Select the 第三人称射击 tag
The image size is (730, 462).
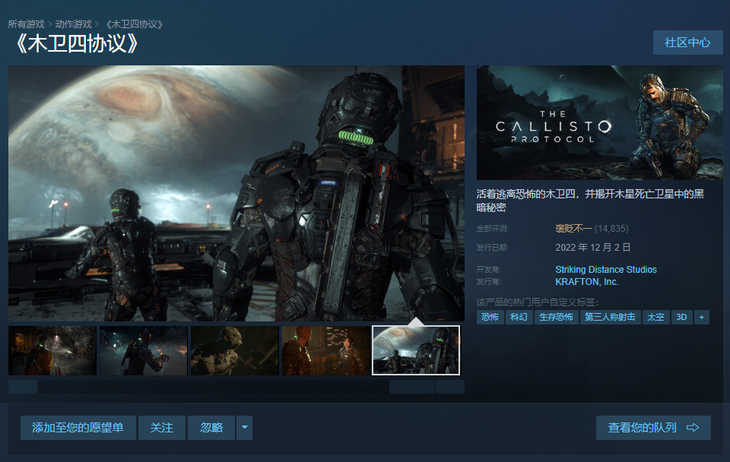tap(610, 317)
